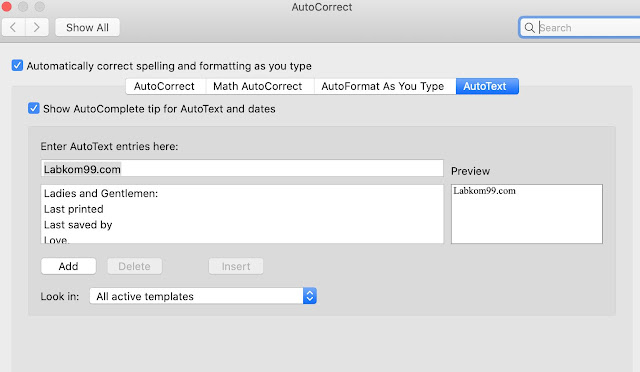Select the 'Love,' entry in list
Viewport: 640px width, 372px height.
tap(242, 239)
